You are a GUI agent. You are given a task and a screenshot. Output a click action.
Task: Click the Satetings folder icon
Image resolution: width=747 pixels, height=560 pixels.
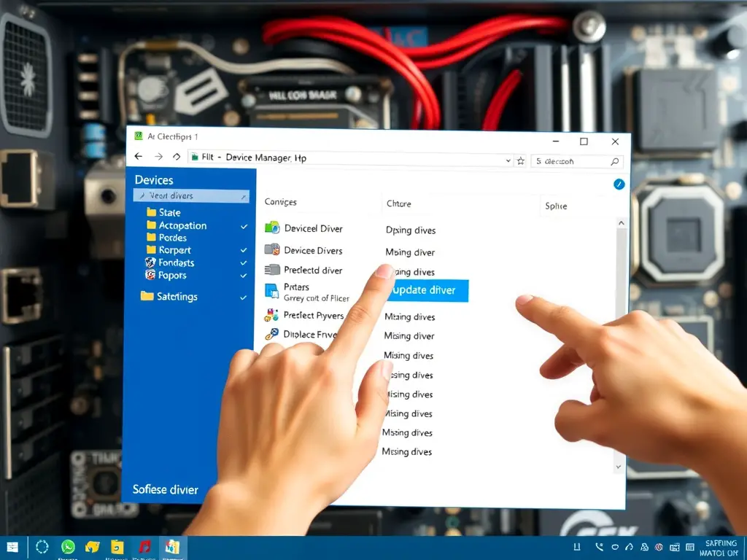[147, 296]
